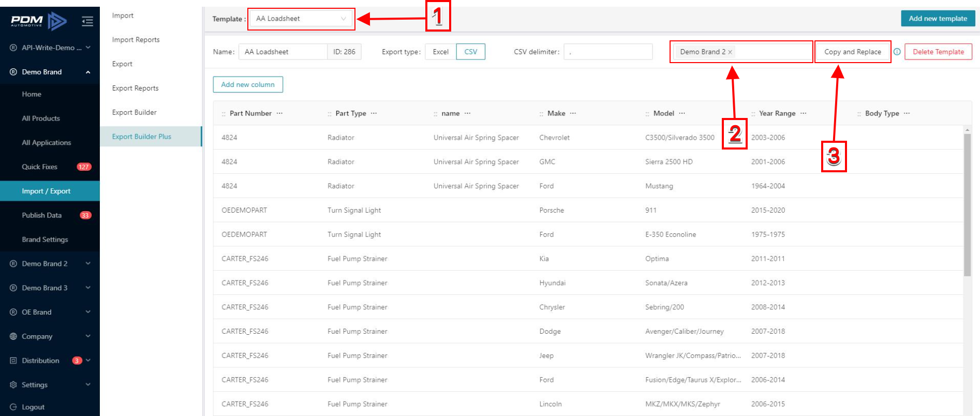Click the Logout icon in the sidebar
The height and width of the screenshot is (416, 980).
13,407
